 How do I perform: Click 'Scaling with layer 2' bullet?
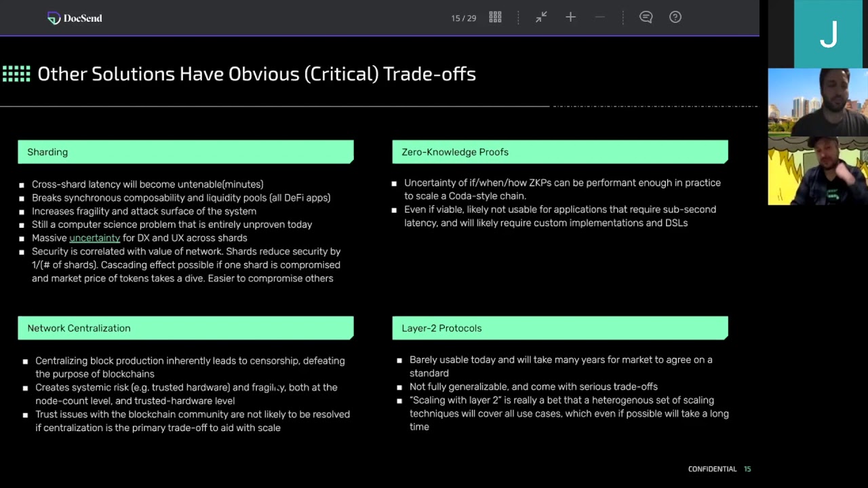click(569, 413)
